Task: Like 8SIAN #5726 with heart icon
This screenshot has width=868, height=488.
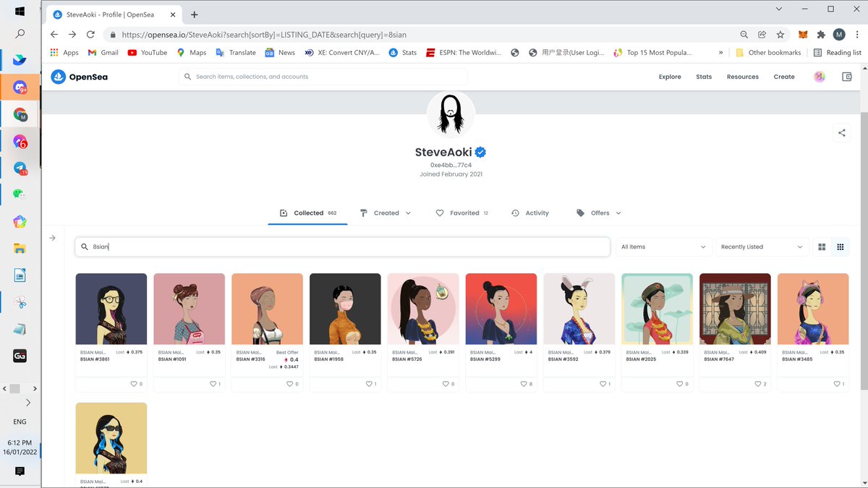Action: 446,384
